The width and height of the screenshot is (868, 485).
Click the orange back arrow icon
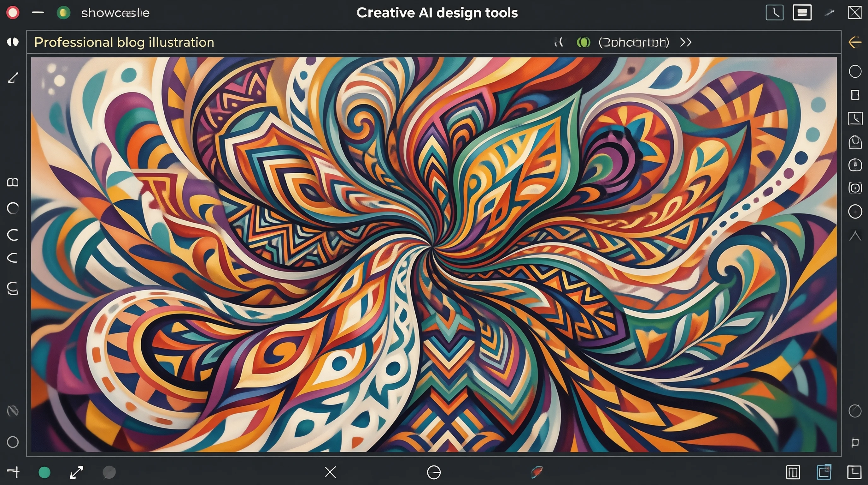point(855,42)
